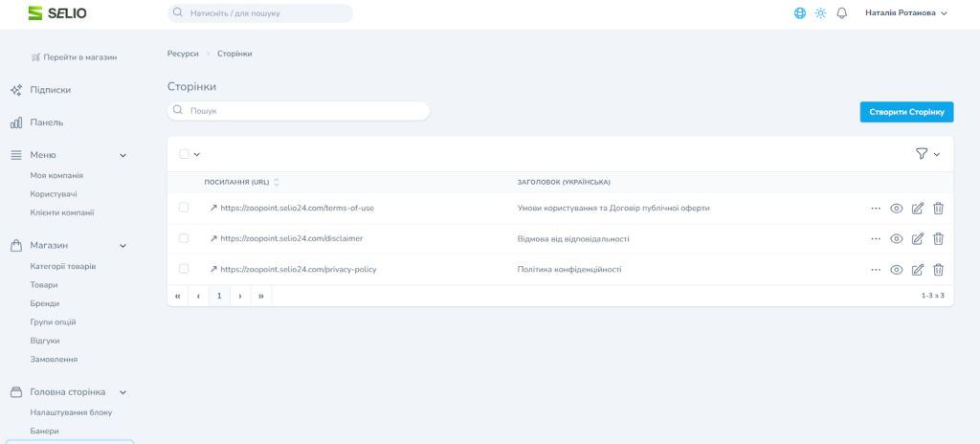Open the notifications bell
This screenshot has height=444, width=980.
click(842, 13)
